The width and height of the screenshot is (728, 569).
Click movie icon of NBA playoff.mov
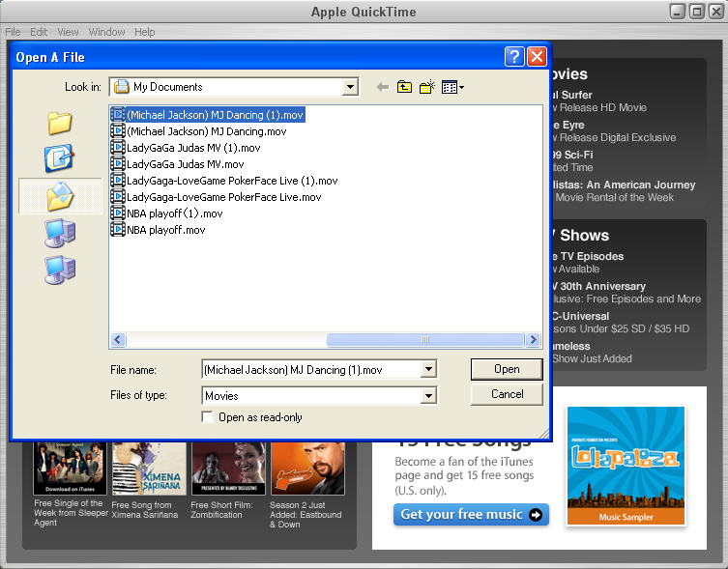(x=118, y=230)
